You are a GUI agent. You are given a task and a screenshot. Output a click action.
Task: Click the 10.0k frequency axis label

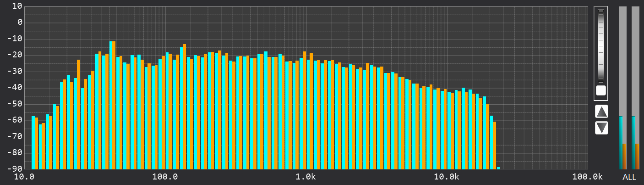447,177
